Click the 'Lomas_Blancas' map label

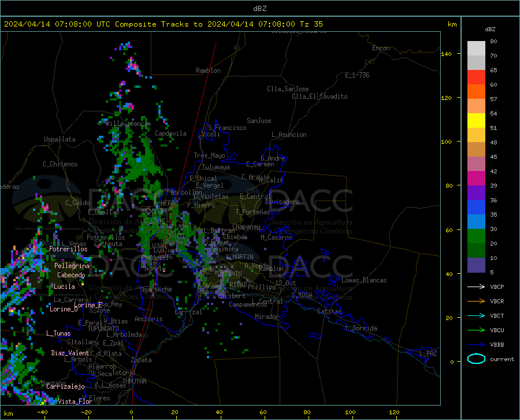coord(364,280)
